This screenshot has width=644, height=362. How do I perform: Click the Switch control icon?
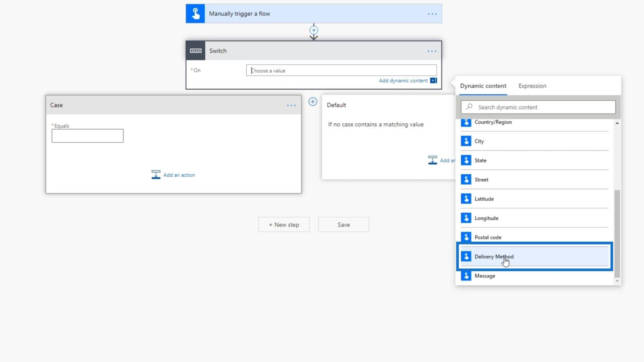pos(195,51)
